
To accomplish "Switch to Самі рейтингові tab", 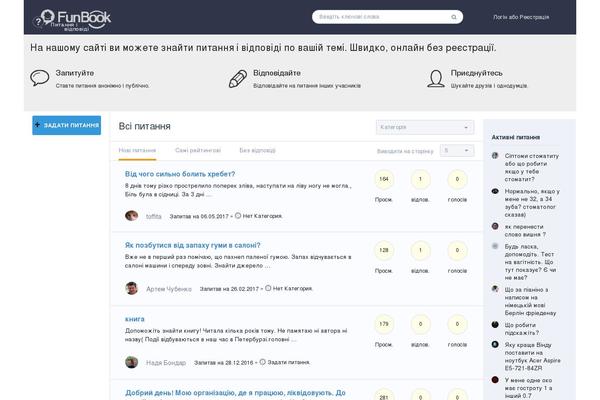I will pyautogui.click(x=198, y=150).
